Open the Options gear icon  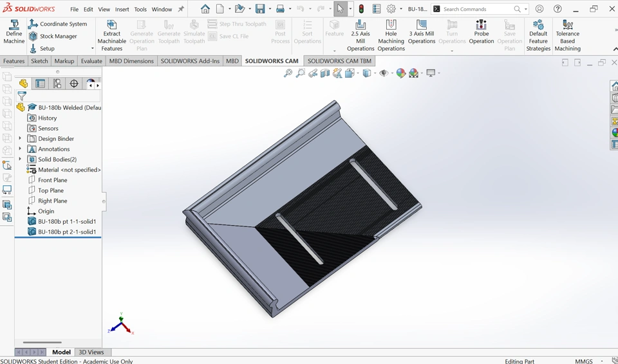pyautogui.click(x=391, y=8)
